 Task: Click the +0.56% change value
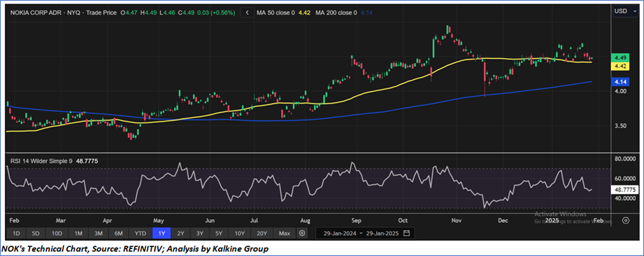point(222,12)
